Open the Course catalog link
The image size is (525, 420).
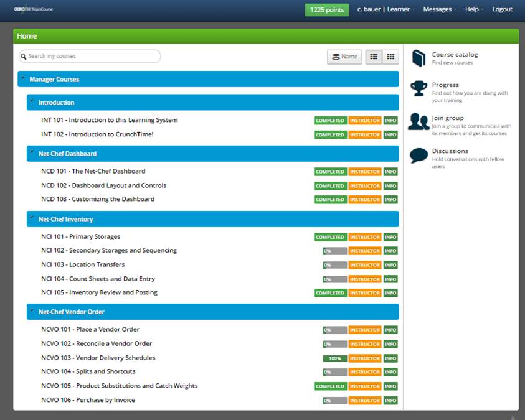point(455,55)
